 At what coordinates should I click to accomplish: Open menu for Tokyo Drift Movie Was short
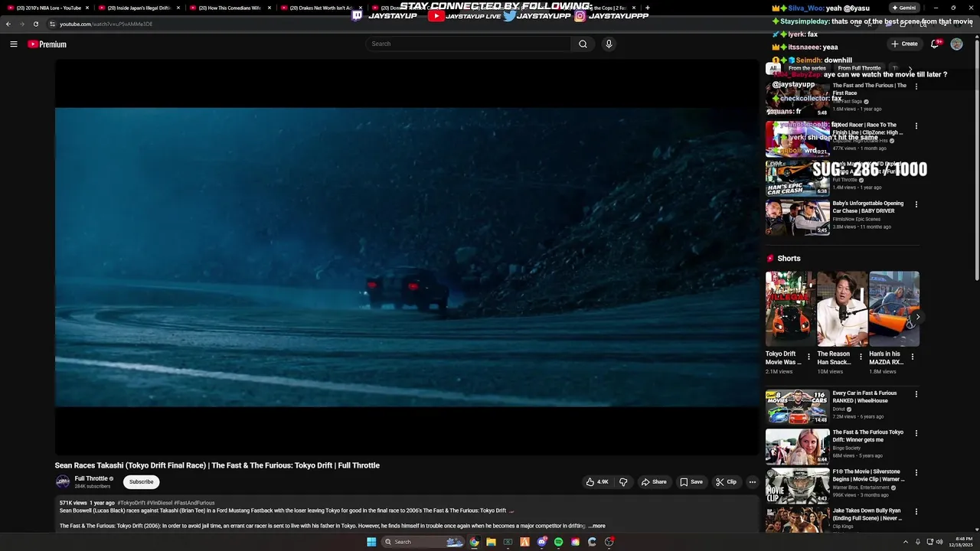tap(808, 357)
